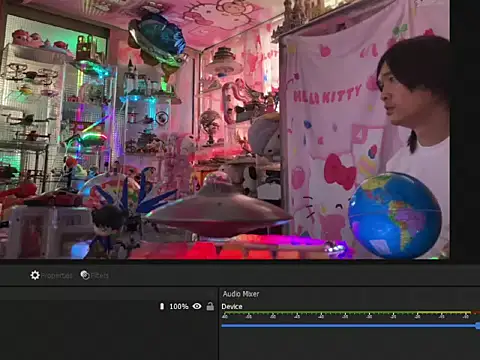
Task: Select the source row in sources list
Action: point(108,306)
